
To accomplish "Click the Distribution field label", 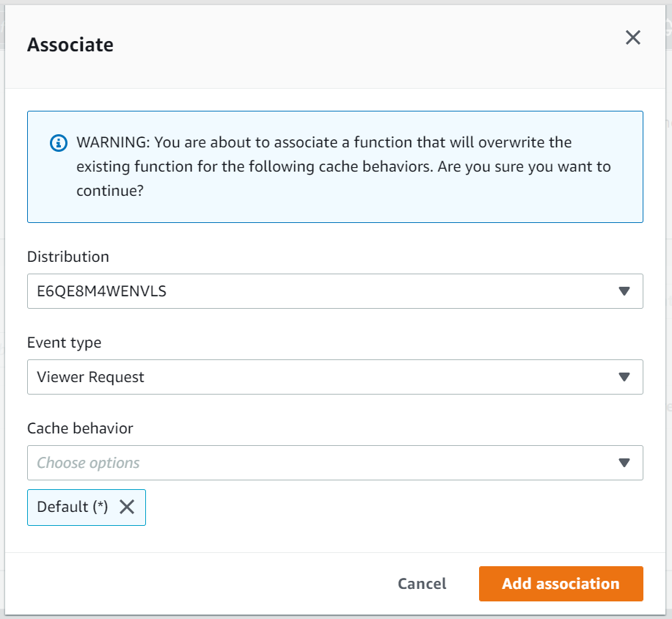I will pos(68,257).
